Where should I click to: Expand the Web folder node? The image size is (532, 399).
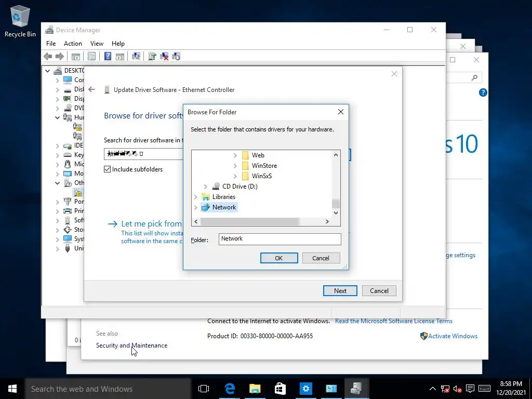click(x=235, y=155)
